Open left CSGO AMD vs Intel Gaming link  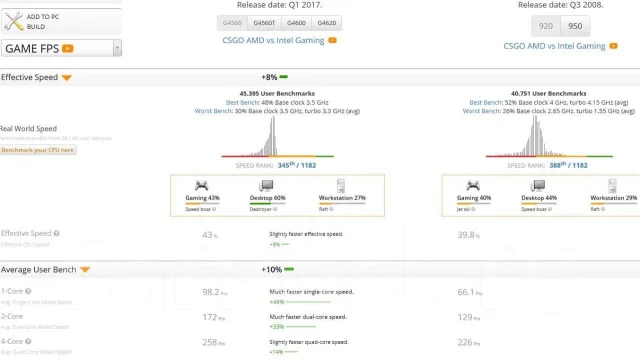(273, 40)
